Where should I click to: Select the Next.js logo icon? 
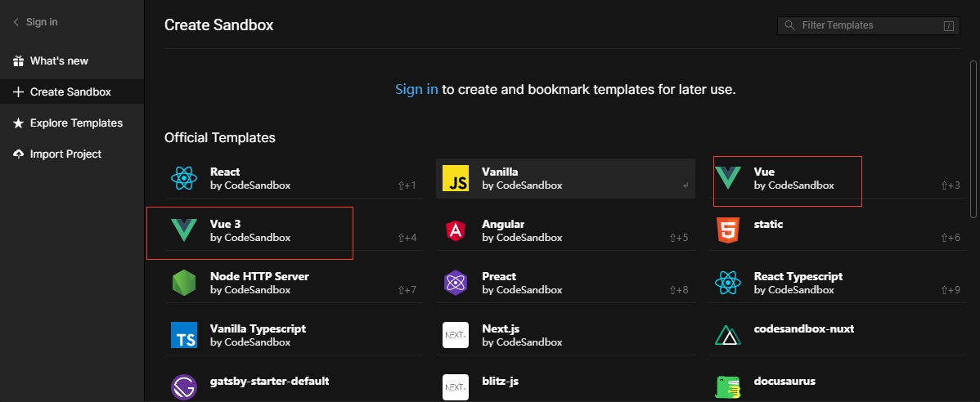coord(456,335)
